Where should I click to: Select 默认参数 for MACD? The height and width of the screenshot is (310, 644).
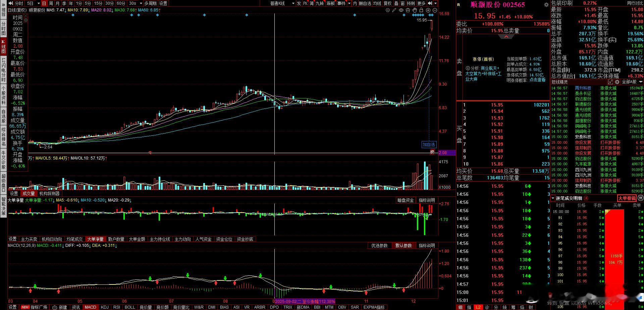click(x=404, y=246)
